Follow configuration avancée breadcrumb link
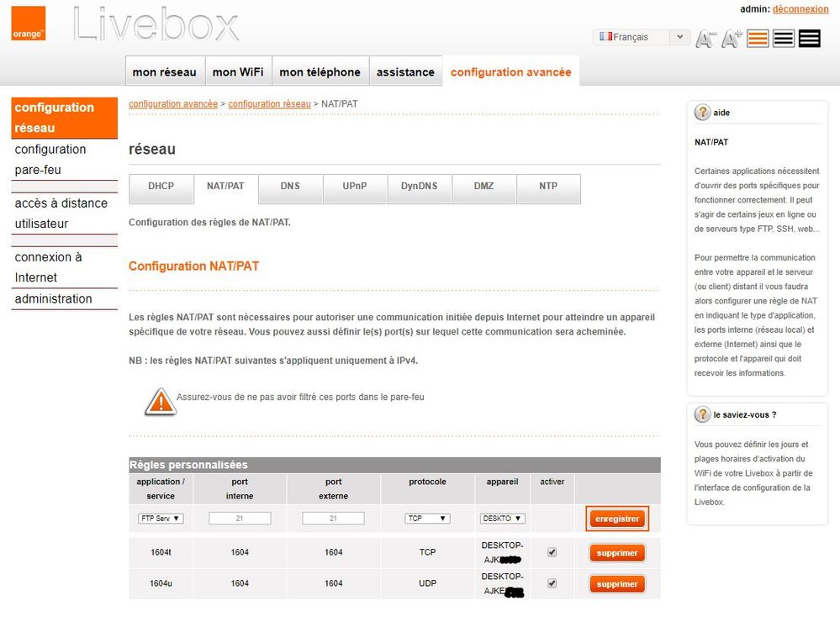Viewport: 840px width, 622px height. (x=173, y=104)
